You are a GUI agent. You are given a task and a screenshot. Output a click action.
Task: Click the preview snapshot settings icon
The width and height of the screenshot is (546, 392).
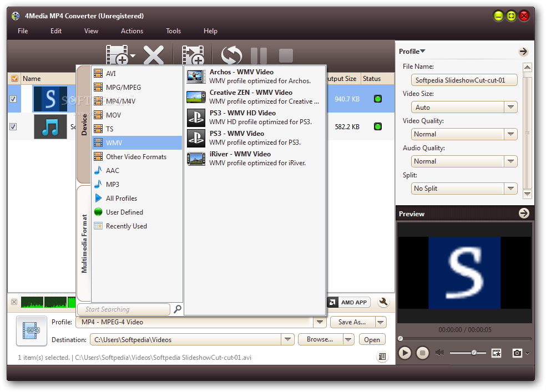coord(496,353)
